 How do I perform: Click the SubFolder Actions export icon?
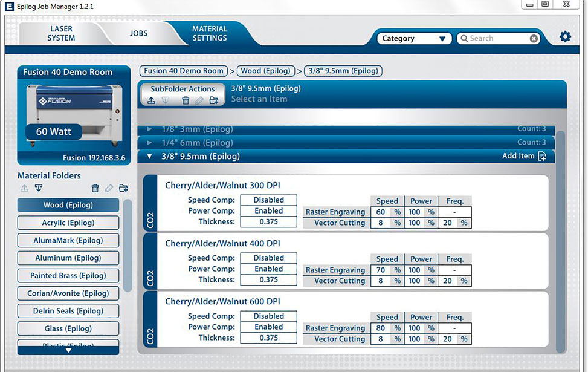click(x=151, y=100)
